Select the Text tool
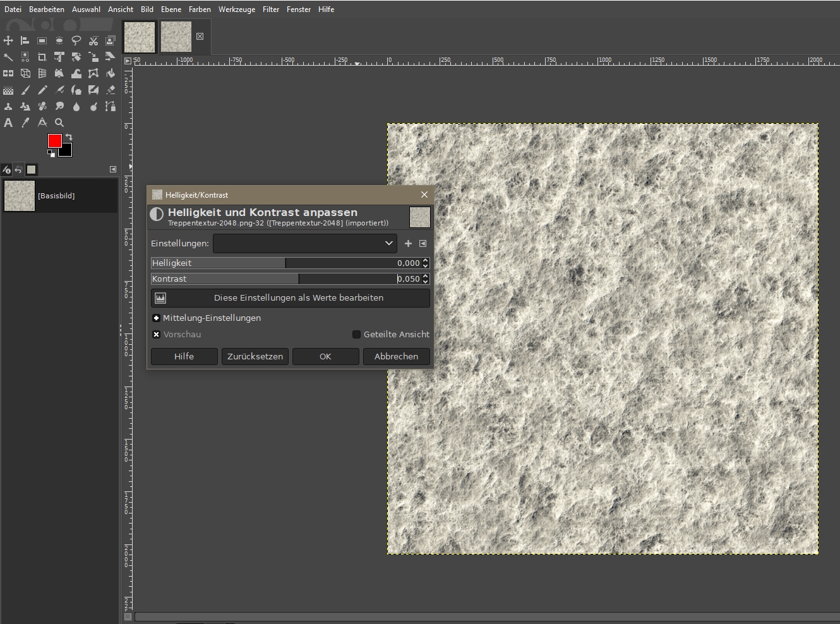 tap(8, 123)
